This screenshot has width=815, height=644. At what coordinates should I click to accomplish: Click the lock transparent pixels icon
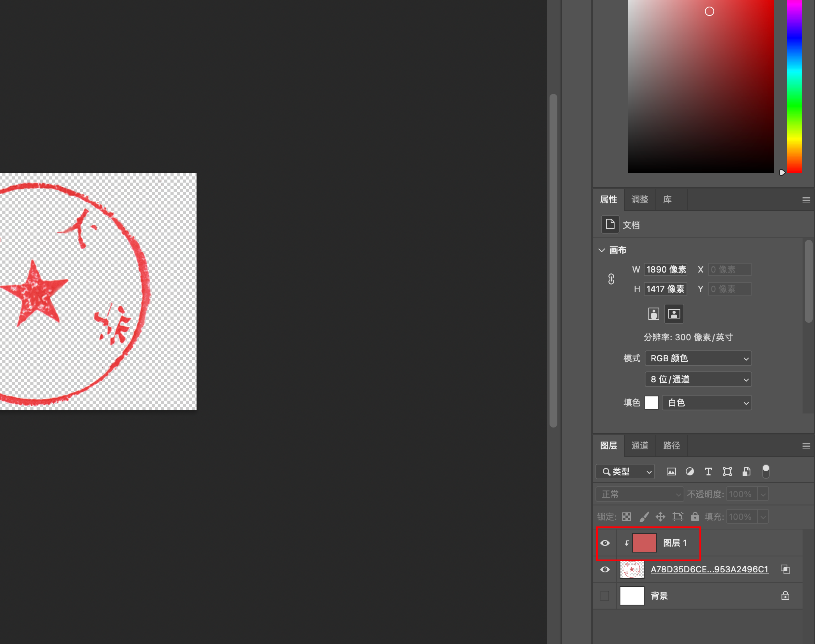pyautogui.click(x=627, y=517)
